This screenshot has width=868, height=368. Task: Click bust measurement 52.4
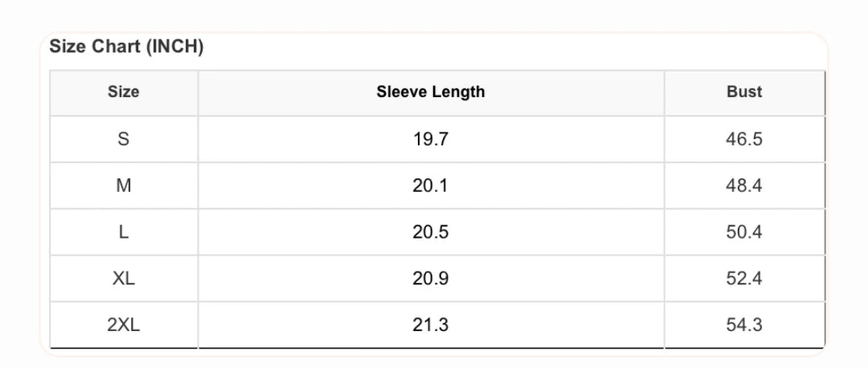coord(744,279)
